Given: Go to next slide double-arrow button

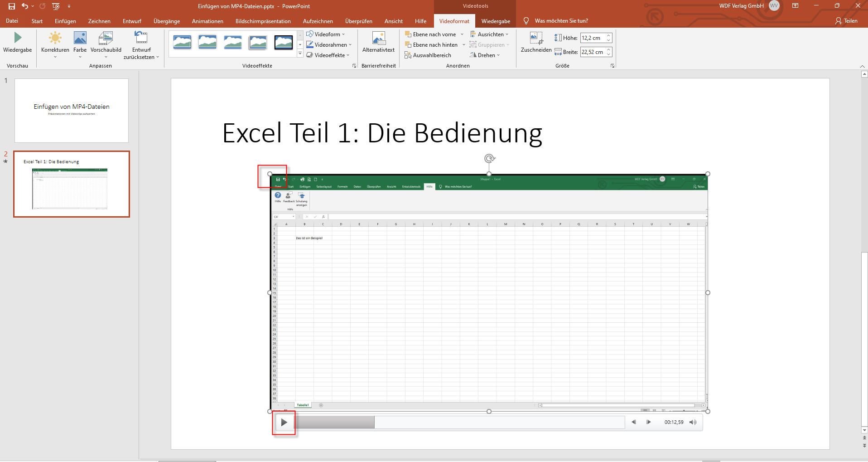Looking at the screenshot, I should (864, 446).
